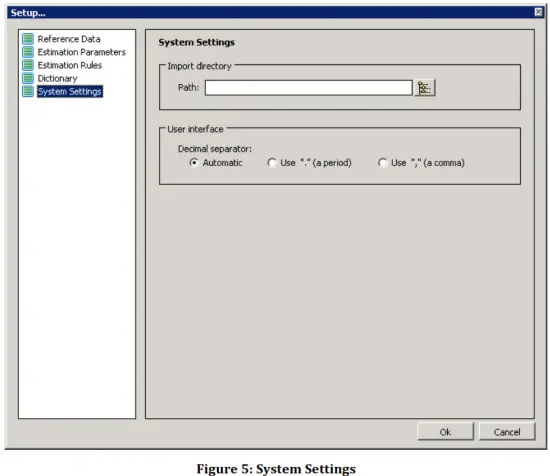Select System Settings in sidebar
This screenshot has width=550, height=476.
70,92
